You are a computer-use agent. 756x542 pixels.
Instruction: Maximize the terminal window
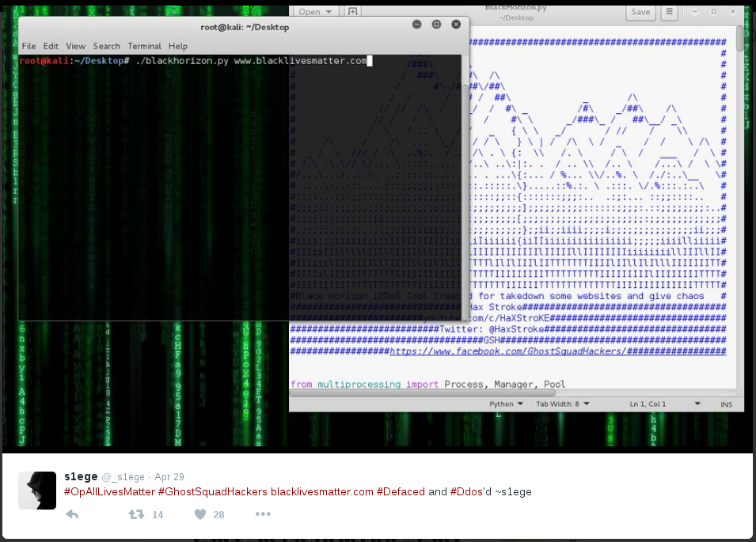click(x=436, y=25)
